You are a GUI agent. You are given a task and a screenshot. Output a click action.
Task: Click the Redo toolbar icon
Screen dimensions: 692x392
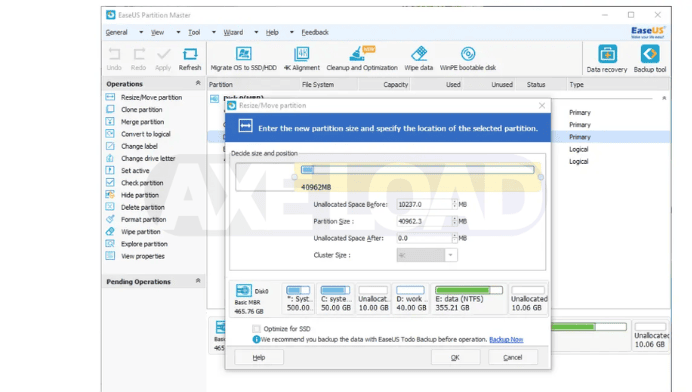point(139,59)
